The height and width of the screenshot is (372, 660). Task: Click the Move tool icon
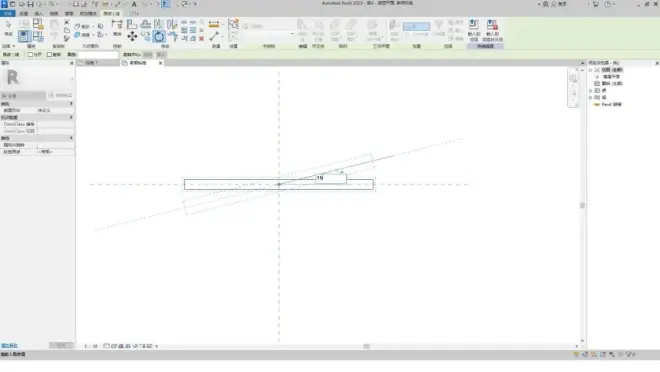[132, 37]
